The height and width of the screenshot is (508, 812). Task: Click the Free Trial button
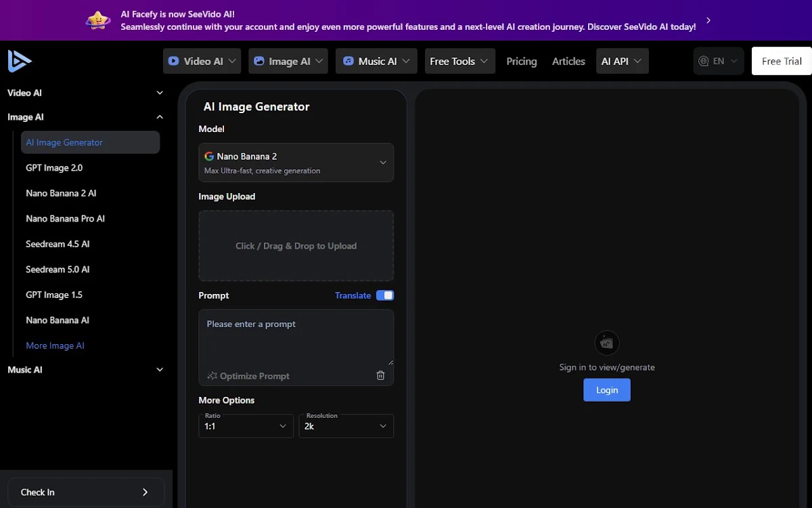click(x=782, y=61)
